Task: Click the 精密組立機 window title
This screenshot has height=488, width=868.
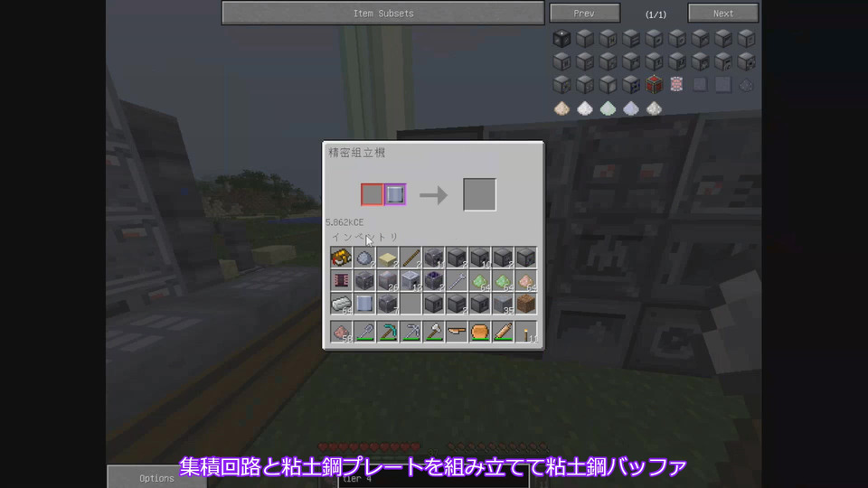Action: (x=357, y=153)
